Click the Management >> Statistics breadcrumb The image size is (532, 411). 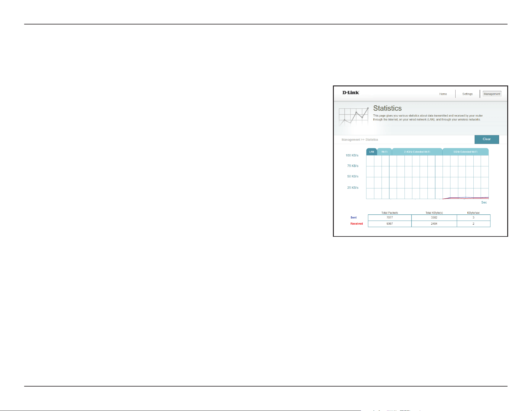[x=360, y=140]
